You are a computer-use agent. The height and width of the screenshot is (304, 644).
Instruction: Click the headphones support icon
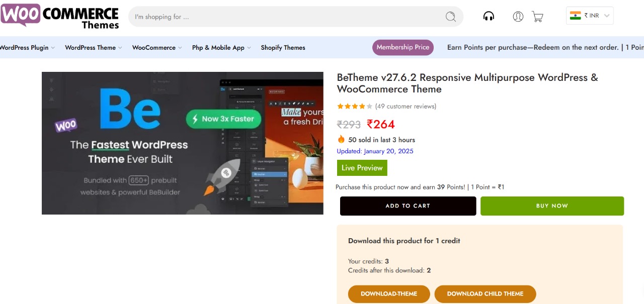coord(489,16)
